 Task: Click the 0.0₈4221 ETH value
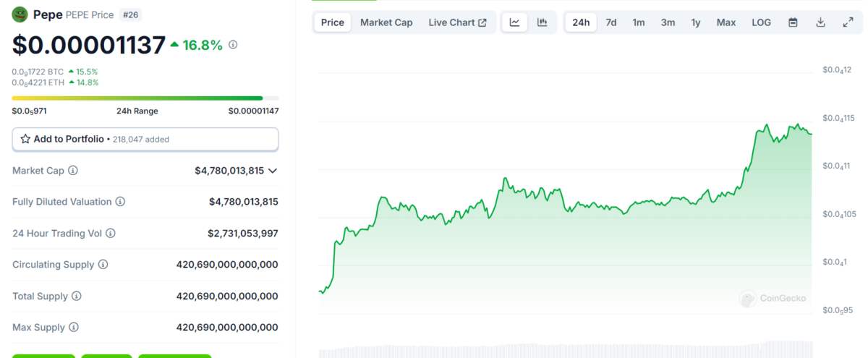click(x=38, y=82)
